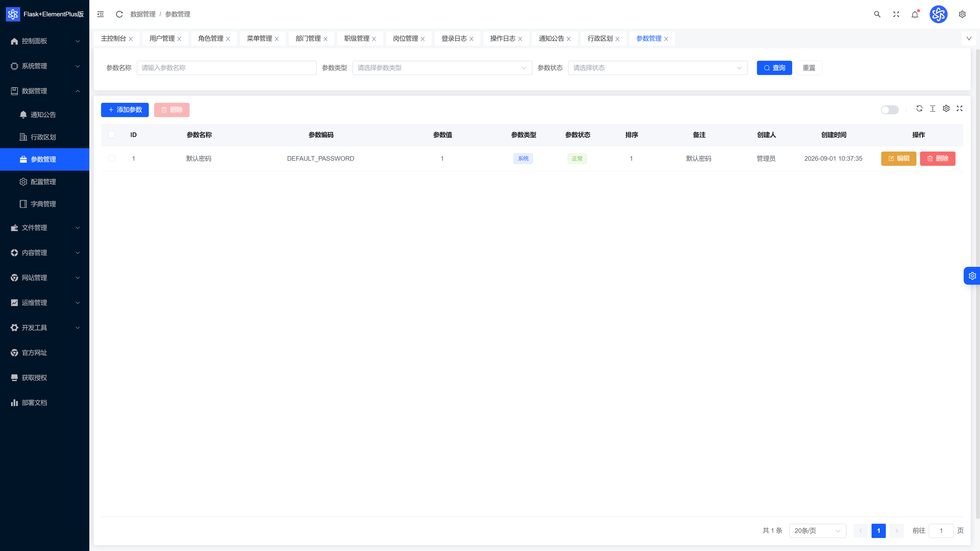Check the select-all checkbox in table header
This screenshot has width=980, height=551.
[x=112, y=135]
